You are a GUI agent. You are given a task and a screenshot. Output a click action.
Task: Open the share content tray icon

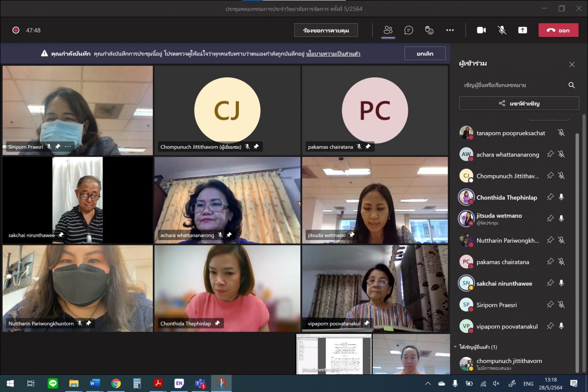522,30
